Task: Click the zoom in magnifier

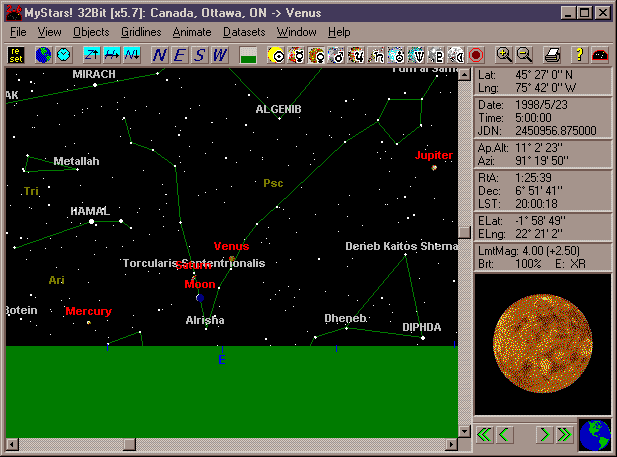Action: 505,54
